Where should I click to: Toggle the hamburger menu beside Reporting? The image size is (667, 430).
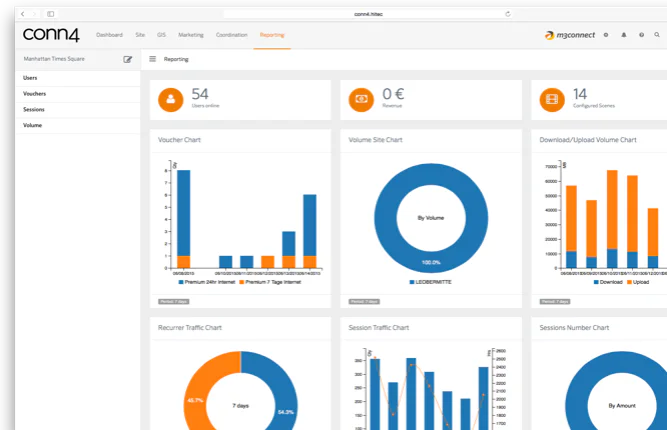(153, 59)
